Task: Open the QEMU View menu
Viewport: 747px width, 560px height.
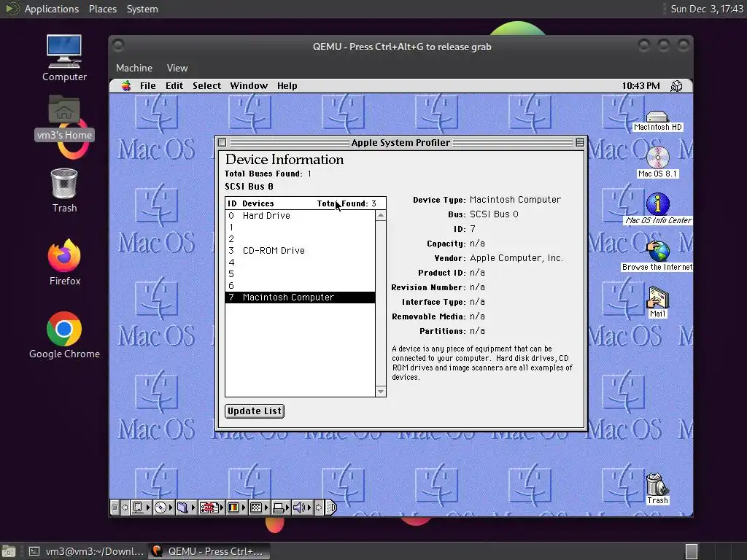Action: click(x=177, y=68)
